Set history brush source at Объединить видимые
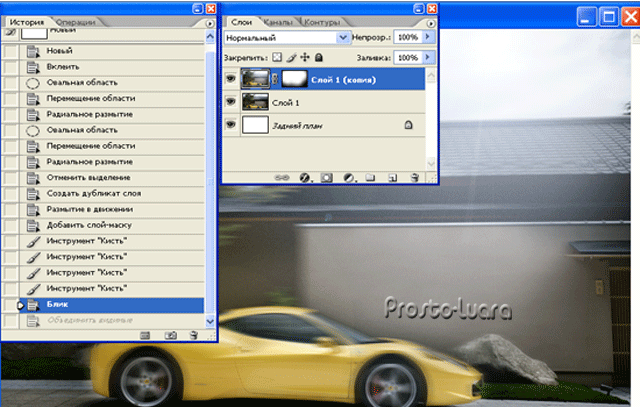This screenshot has width=640, height=407. coord(11,321)
